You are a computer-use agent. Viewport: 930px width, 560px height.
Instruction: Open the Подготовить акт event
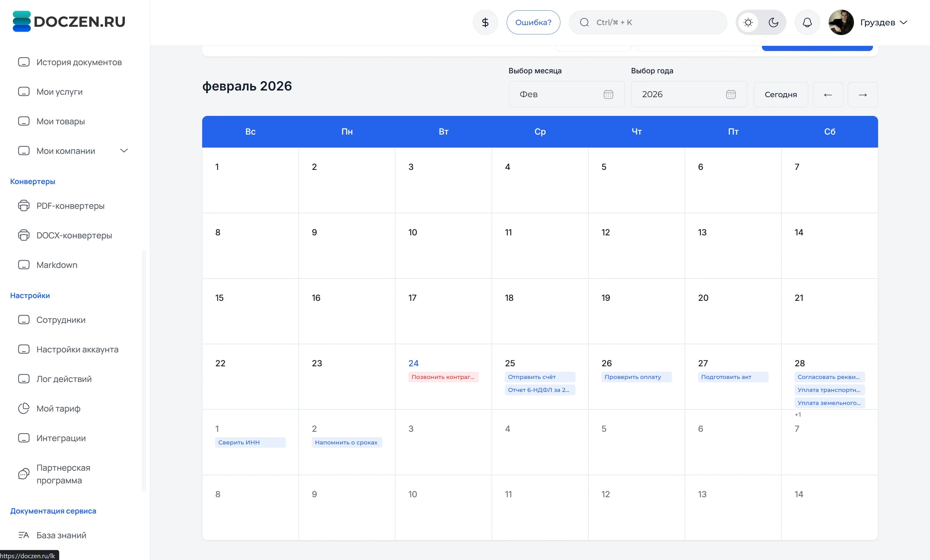(733, 377)
